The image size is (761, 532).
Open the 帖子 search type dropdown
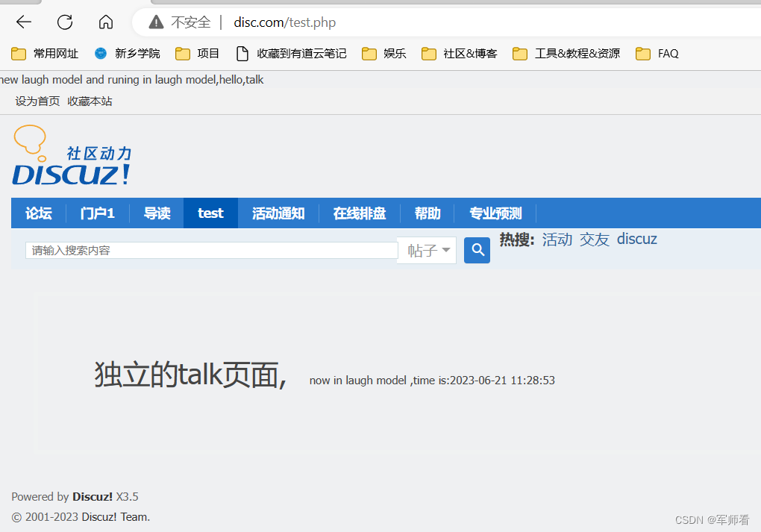tap(426, 250)
